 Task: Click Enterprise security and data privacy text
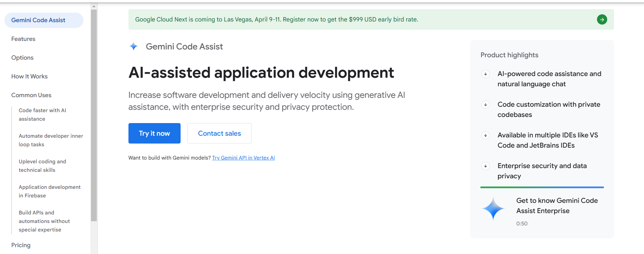(542, 171)
